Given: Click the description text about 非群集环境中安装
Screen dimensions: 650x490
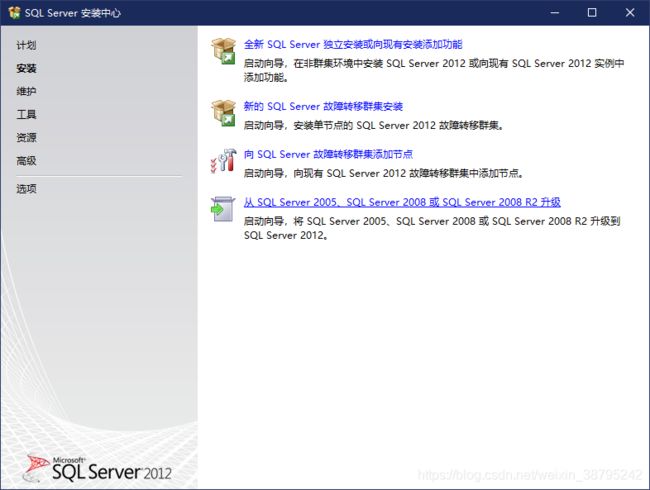Looking at the screenshot, I should [434, 70].
